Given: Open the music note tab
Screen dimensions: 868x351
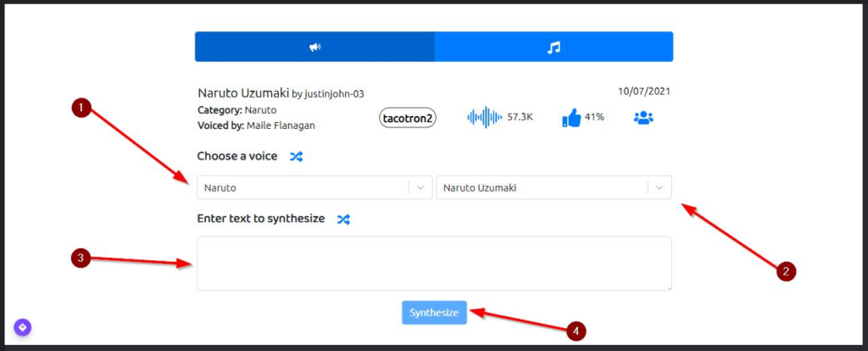Looking at the screenshot, I should [x=554, y=47].
